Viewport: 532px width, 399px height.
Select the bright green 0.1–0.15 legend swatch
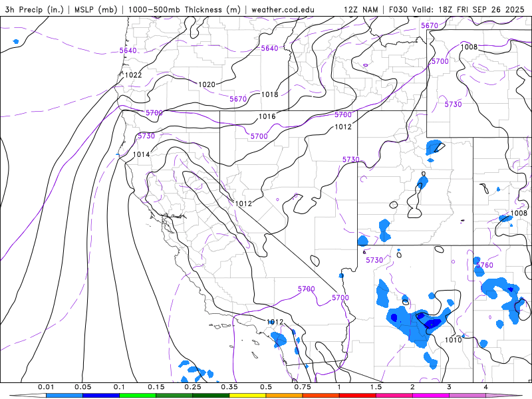[x=138, y=395]
